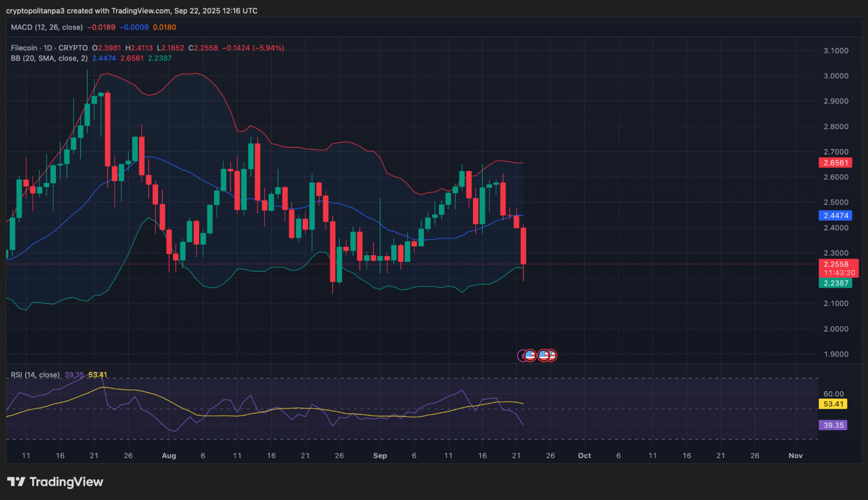Screen dimensions: 868x500
Task: Click the yellow 53.41 RSI value label
Action: 833,404
